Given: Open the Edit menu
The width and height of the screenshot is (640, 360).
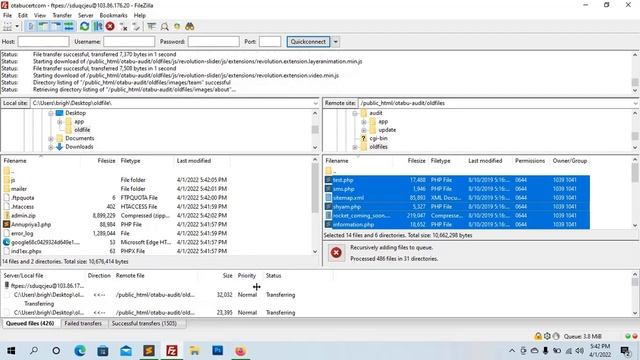Looking at the screenshot, I should tap(23, 15).
